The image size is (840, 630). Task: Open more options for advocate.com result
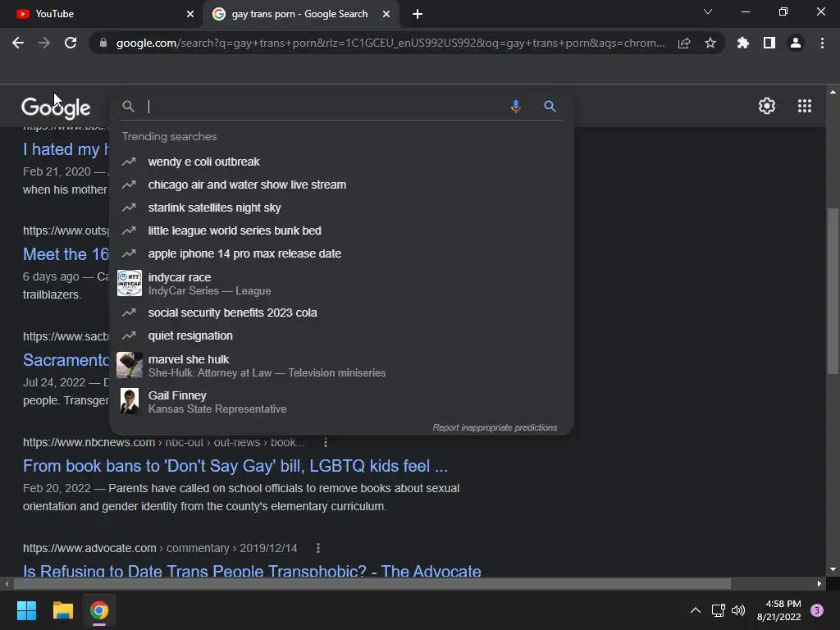pos(318,548)
